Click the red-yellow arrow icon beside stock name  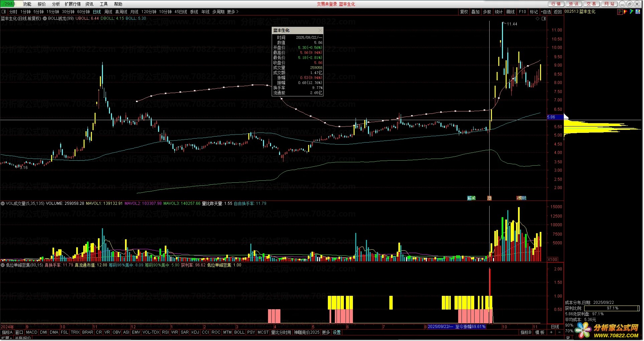tap(626, 12)
